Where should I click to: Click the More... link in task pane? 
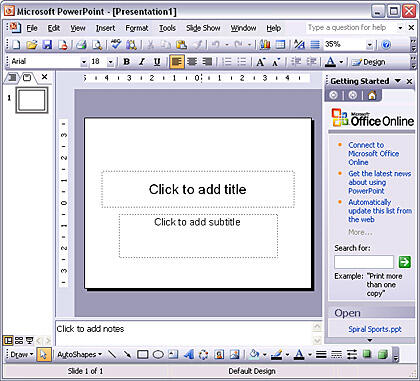(360, 232)
